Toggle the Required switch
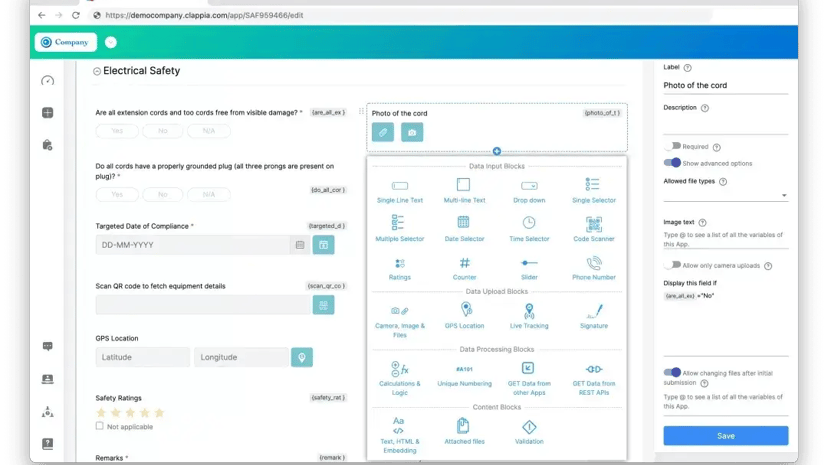Screen dimensions: 828x465 672,146
